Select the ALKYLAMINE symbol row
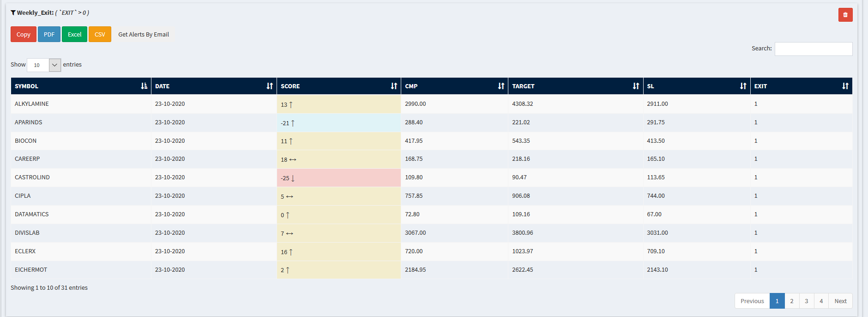Screen dimensions: 868x317 32,104
